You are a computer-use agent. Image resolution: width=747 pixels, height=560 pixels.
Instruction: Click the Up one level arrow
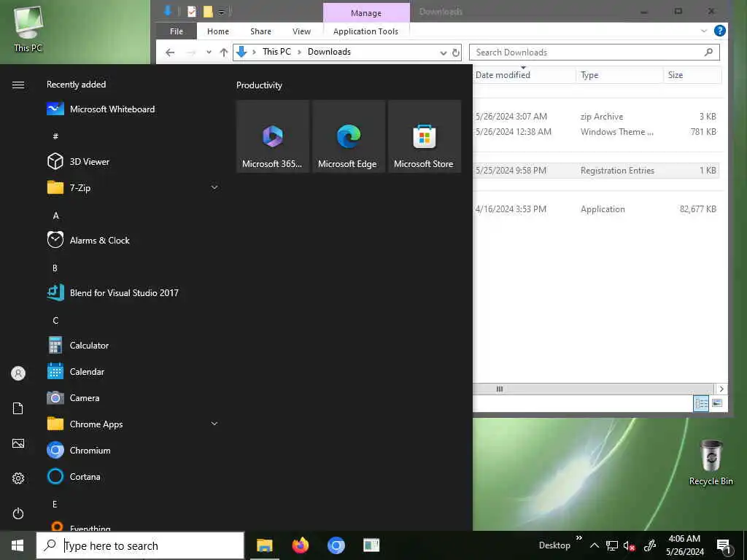tap(223, 52)
